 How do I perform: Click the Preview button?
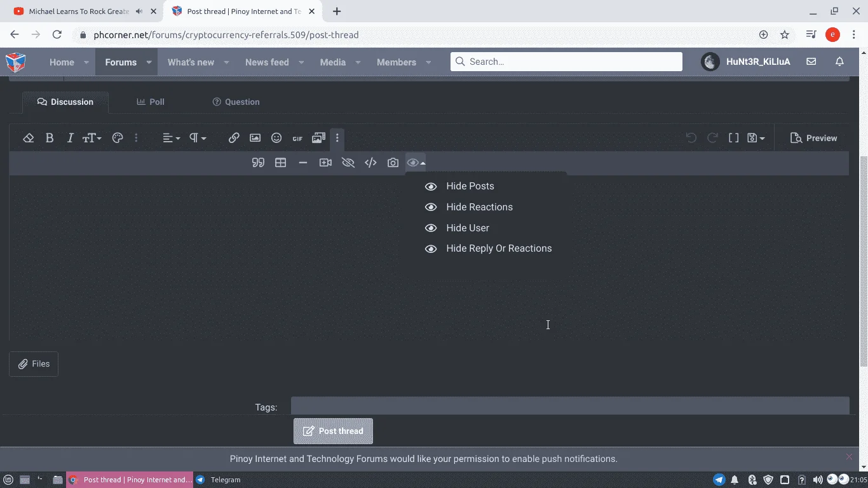click(813, 138)
